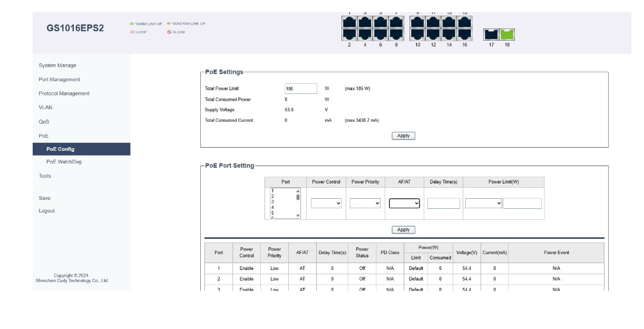
Task: Click the green port 18 uplink icon
Action: tap(507, 35)
